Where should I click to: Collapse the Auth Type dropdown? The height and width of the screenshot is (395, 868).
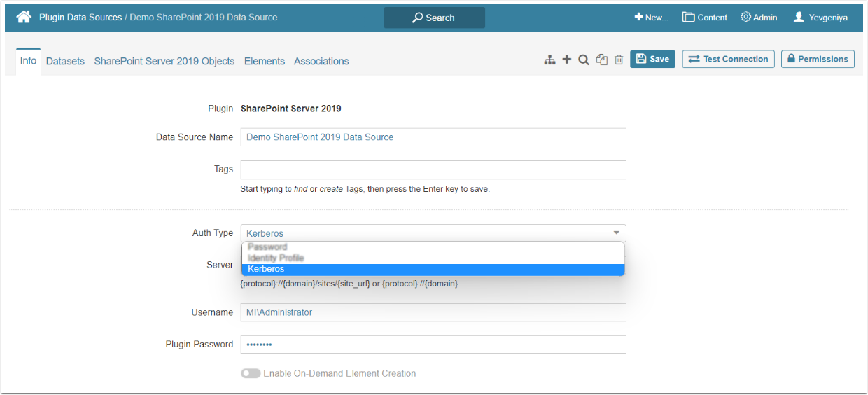click(x=433, y=233)
